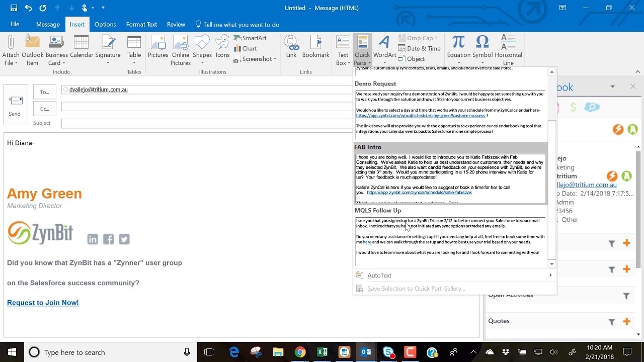Select the Salesforce cloud search icon in ZynBit panel
The width and height of the screenshot is (644, 362).
point(592,107)
